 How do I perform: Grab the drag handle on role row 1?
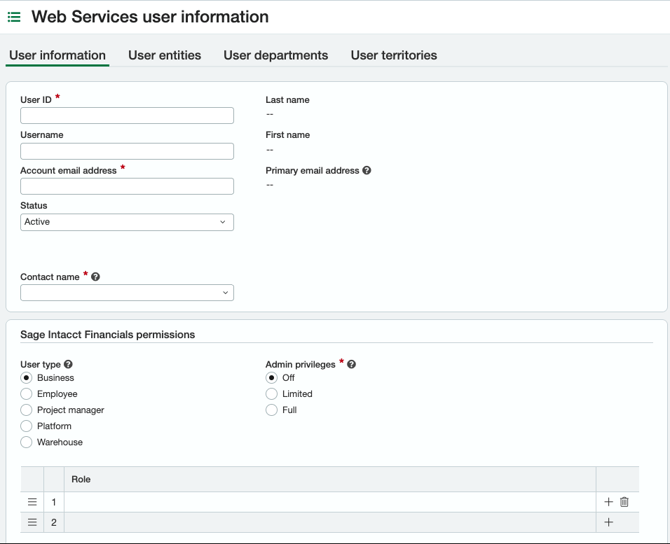[x=32, y=502]
